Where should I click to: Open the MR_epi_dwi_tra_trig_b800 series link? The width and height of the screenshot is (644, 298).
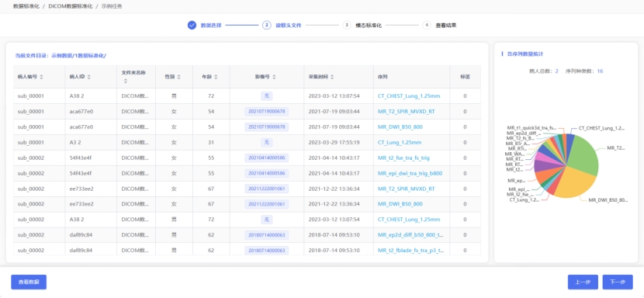(410, 174)
